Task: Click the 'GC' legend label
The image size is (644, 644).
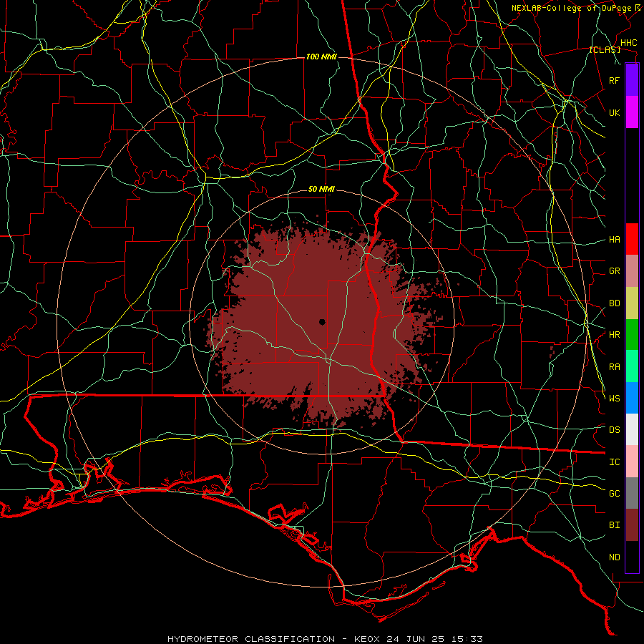Action: pyautogui.click(x=614, y=493)
